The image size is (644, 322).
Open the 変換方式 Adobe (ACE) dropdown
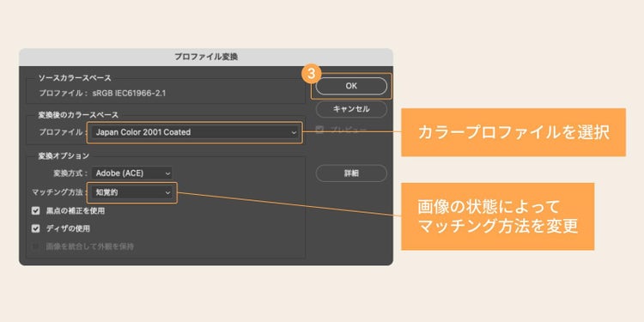(x=132, y=173)
